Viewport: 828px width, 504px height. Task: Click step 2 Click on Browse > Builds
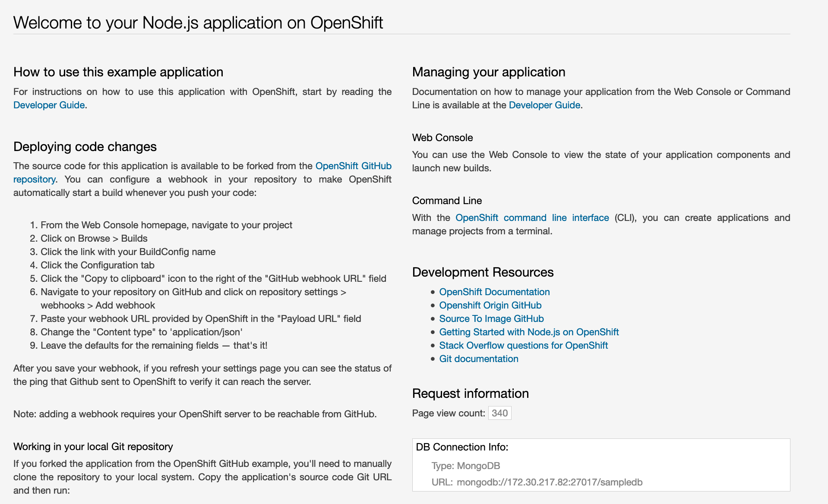tap(94, 238)
